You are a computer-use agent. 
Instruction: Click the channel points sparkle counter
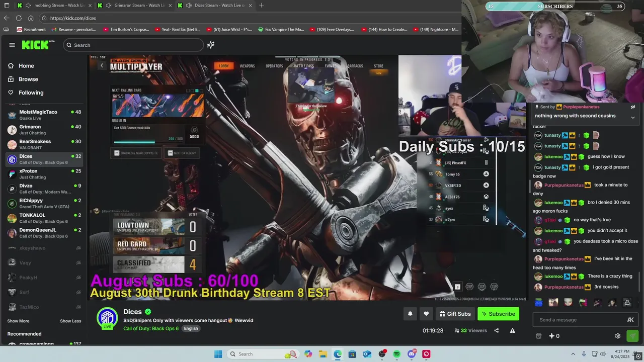[554, 336]
